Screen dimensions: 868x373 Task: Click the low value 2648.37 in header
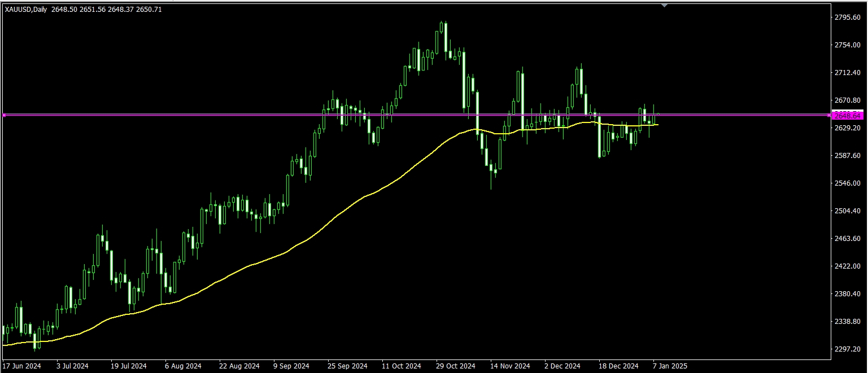point(121,9)
